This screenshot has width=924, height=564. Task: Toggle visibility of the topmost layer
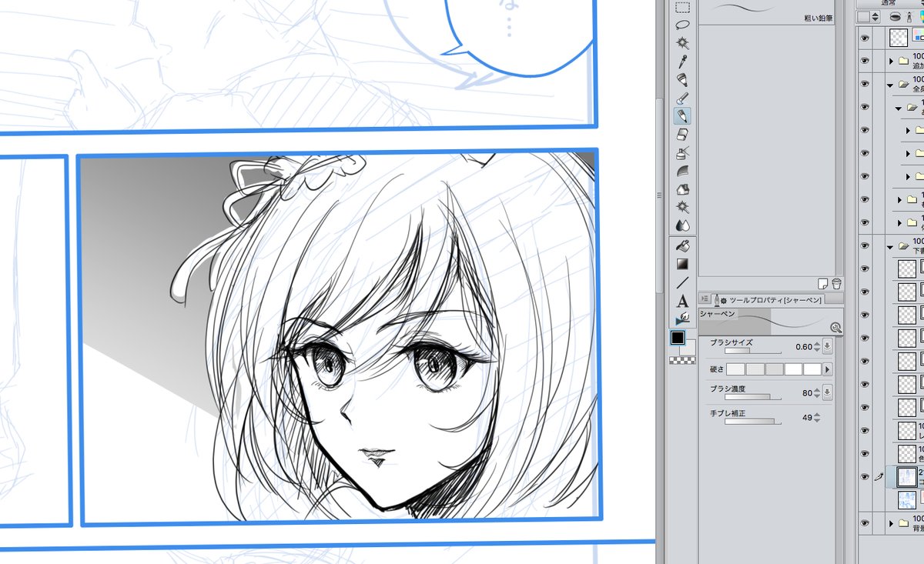coord(865,38)
